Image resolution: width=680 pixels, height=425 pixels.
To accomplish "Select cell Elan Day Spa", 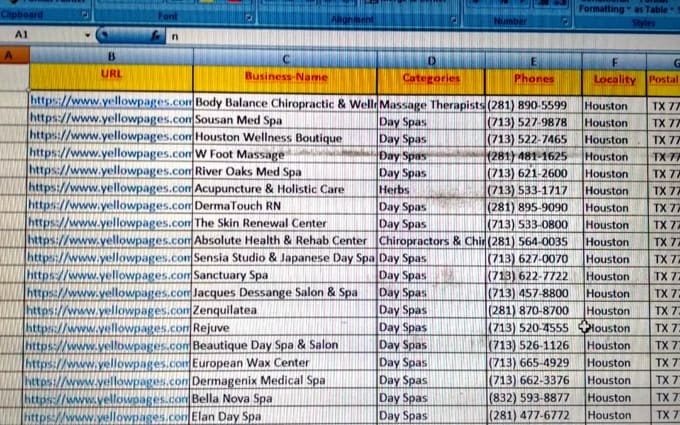I will click(x=283, y=416).
